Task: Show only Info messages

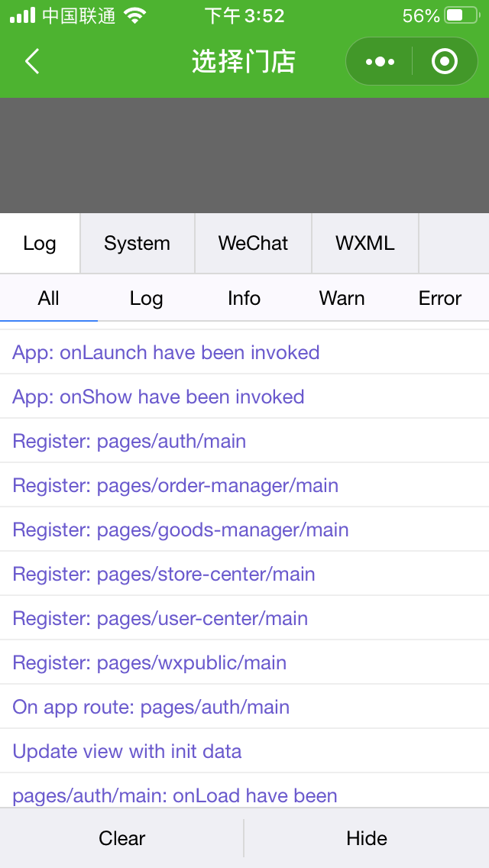Action: 244,298
